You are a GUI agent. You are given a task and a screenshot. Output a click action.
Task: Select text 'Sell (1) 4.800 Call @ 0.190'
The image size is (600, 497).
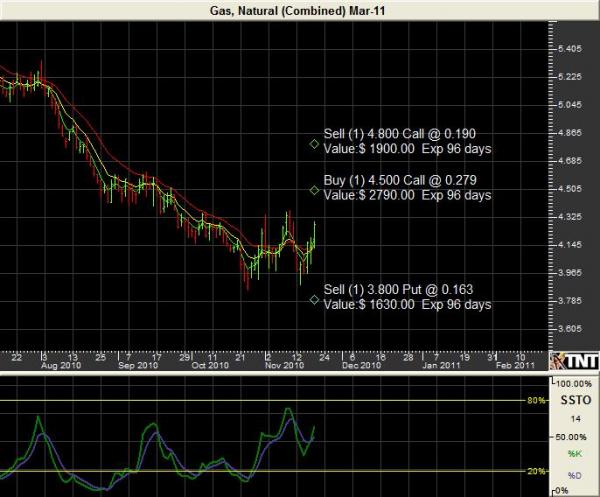[x=399, y=134]
